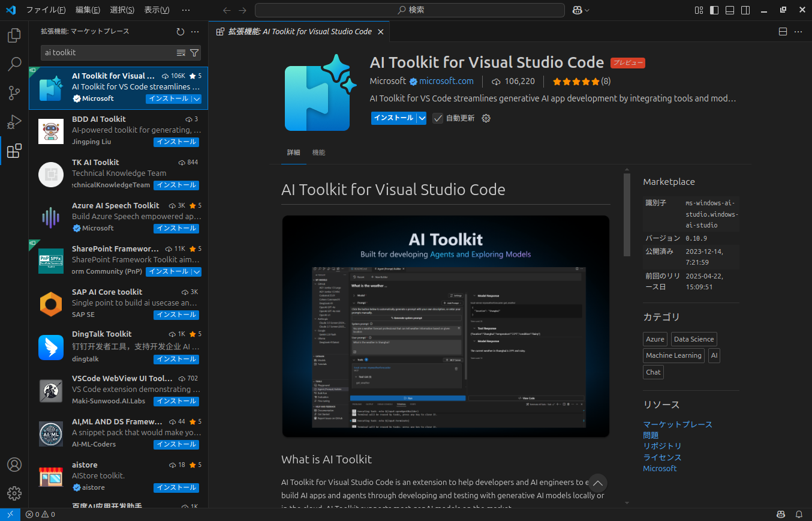The height and width of the screenshot is (521, 812).
Task: Click the Machine Learning category tag
Action: point(673,355)
